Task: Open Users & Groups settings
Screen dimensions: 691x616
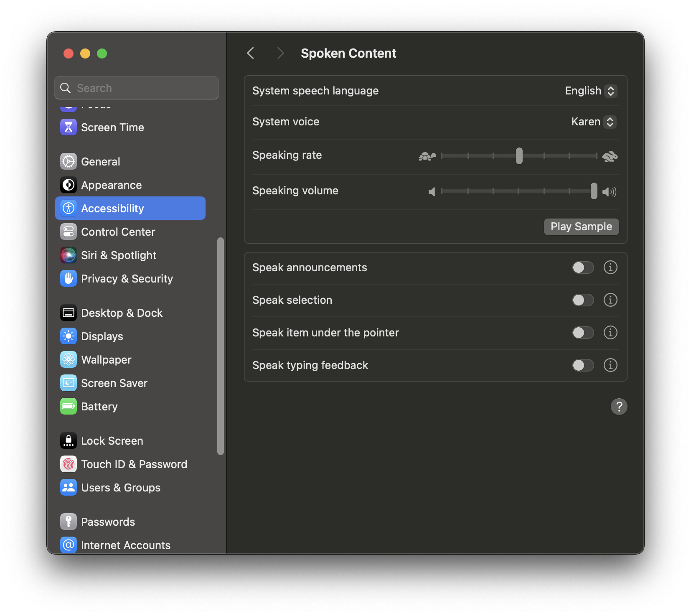Action: pyautogui.click(x=120, y=488)
